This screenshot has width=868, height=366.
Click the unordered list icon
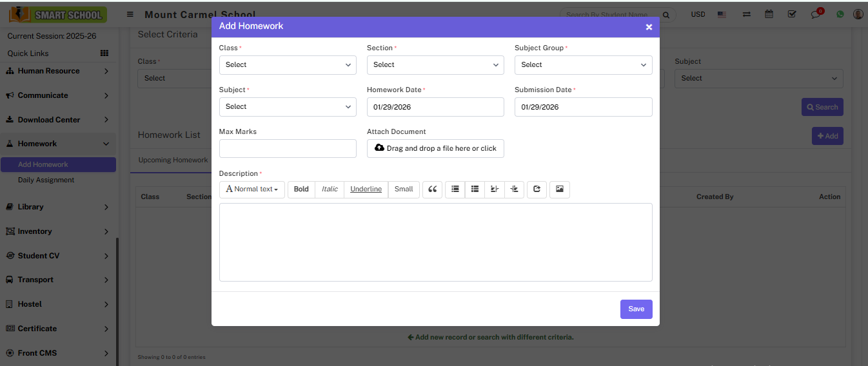tap(455, 189)
